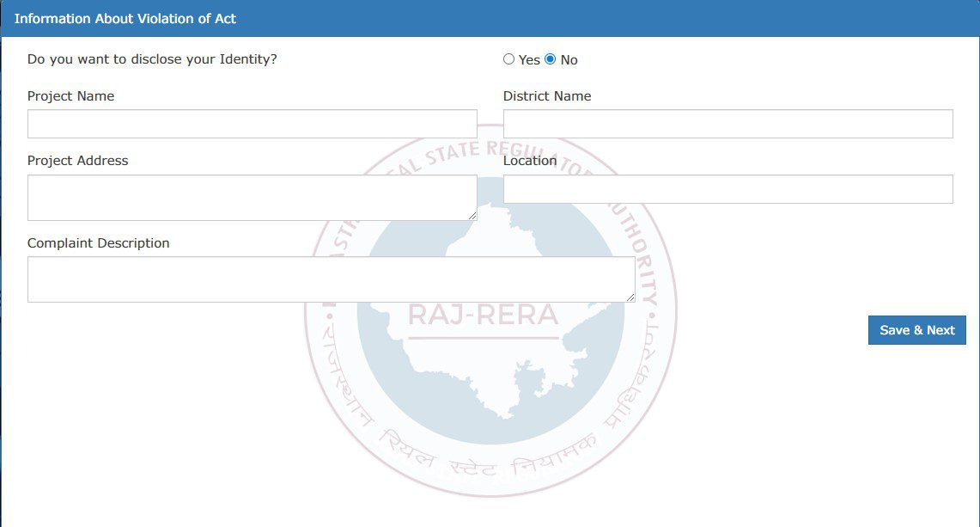This screenshot has height=527, width=980.
Task: Click the Complaint Description label text
Action: tap(98, 242)
